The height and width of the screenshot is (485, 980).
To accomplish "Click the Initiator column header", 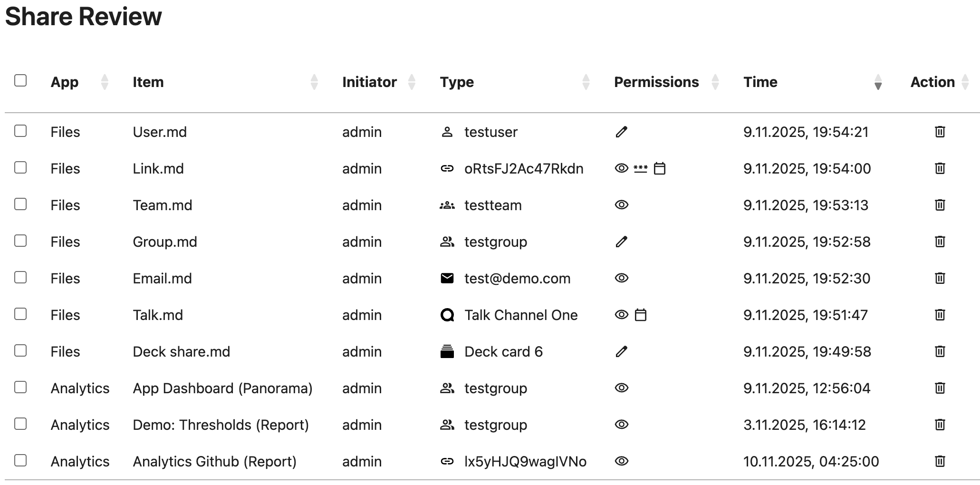I will pyautogui.click(x=369, y=82).
